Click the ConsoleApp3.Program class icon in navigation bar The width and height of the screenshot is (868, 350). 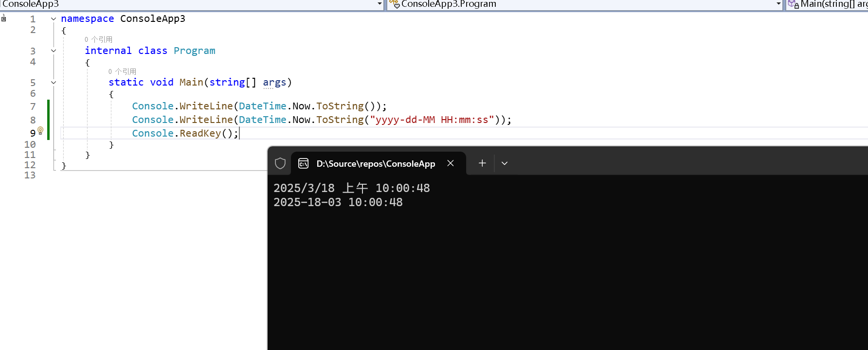coord(394,4)
